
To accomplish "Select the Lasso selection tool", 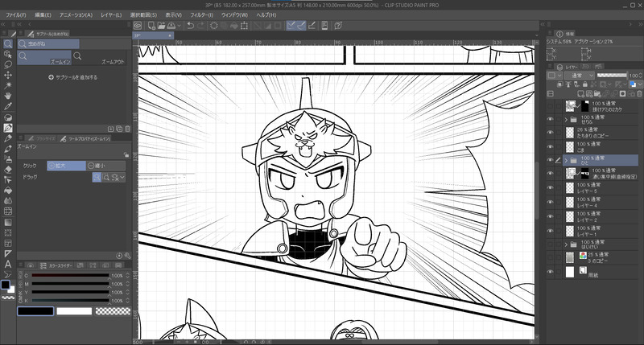I will pyautogui.click(x=8, y=64).
